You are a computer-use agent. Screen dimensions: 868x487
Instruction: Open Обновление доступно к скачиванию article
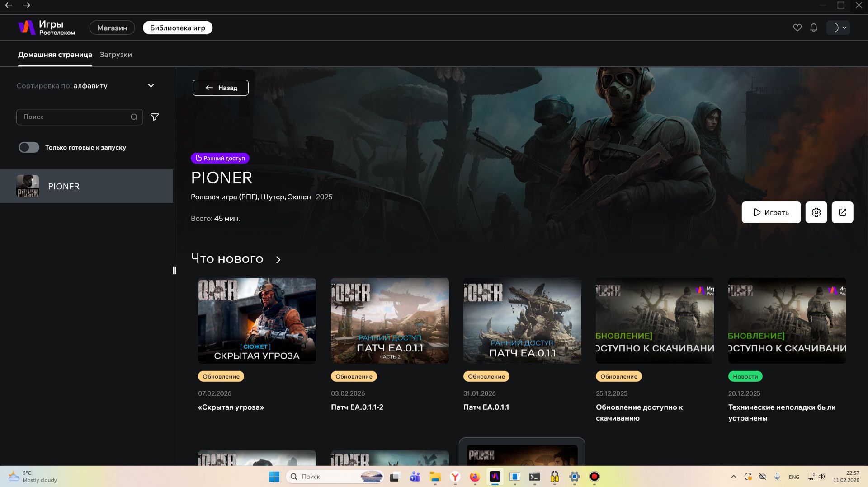pos(639,413)
